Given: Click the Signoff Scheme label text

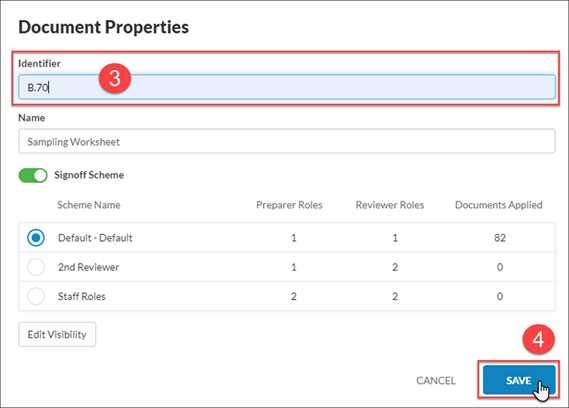Looking at the screenshot, I should tap(89, 175).
